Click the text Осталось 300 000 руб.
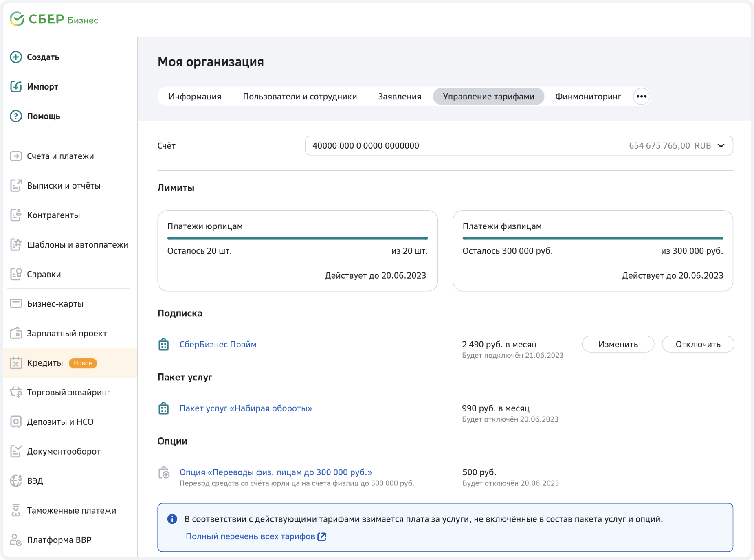The width and height of the screenshot is (754, 560). [508, 251]
